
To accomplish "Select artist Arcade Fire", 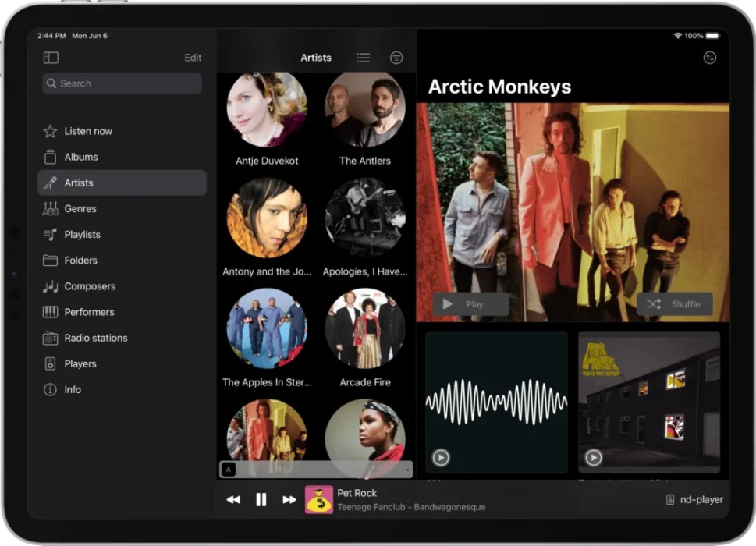I will click(365, 339).
